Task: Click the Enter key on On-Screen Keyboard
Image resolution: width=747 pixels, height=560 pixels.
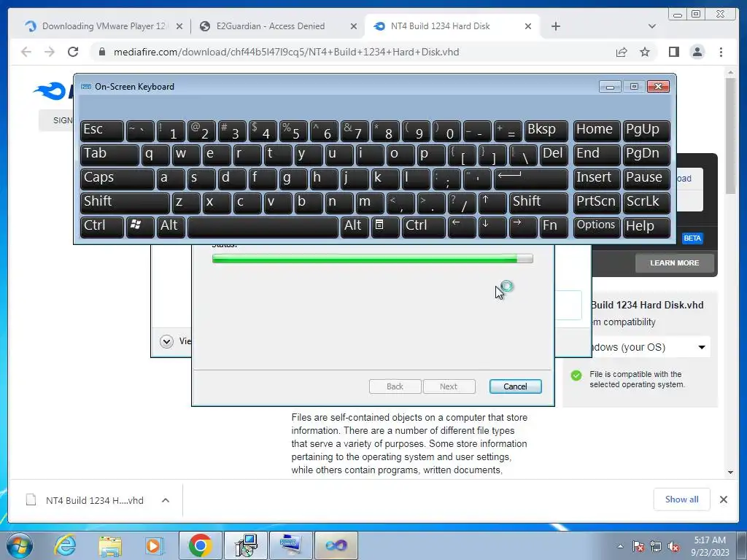Action: point(531,178)
